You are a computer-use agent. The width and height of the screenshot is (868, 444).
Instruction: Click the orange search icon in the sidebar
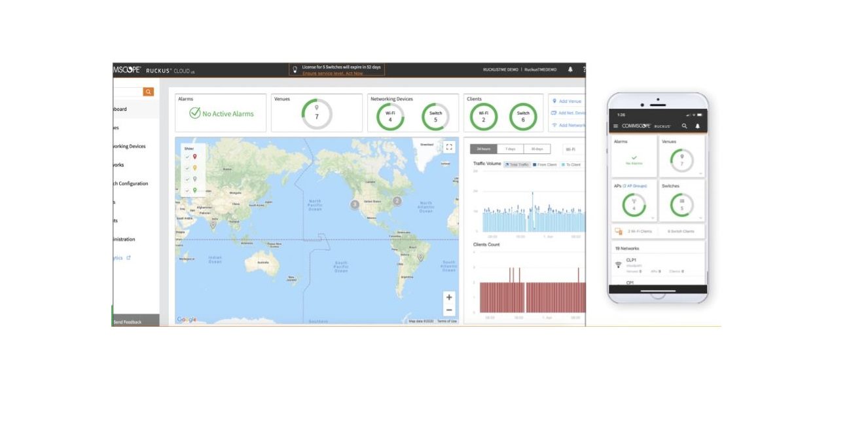click(148, 91)
